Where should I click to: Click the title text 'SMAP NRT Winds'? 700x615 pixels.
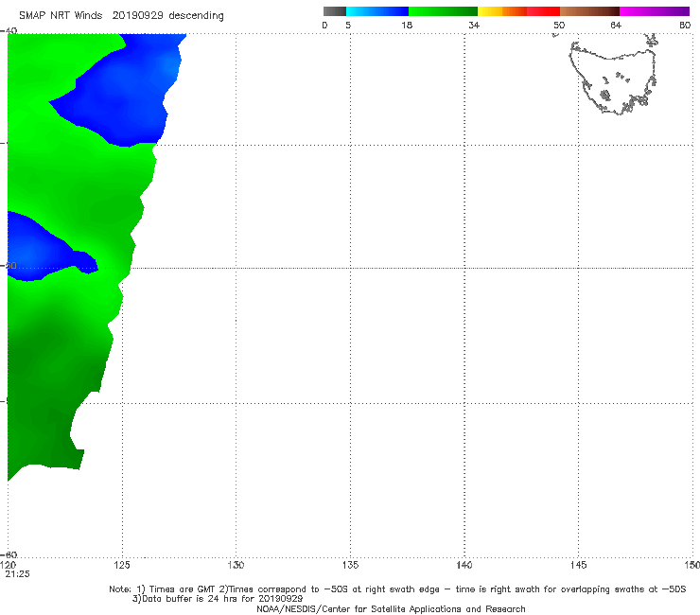tap(61, 16)
